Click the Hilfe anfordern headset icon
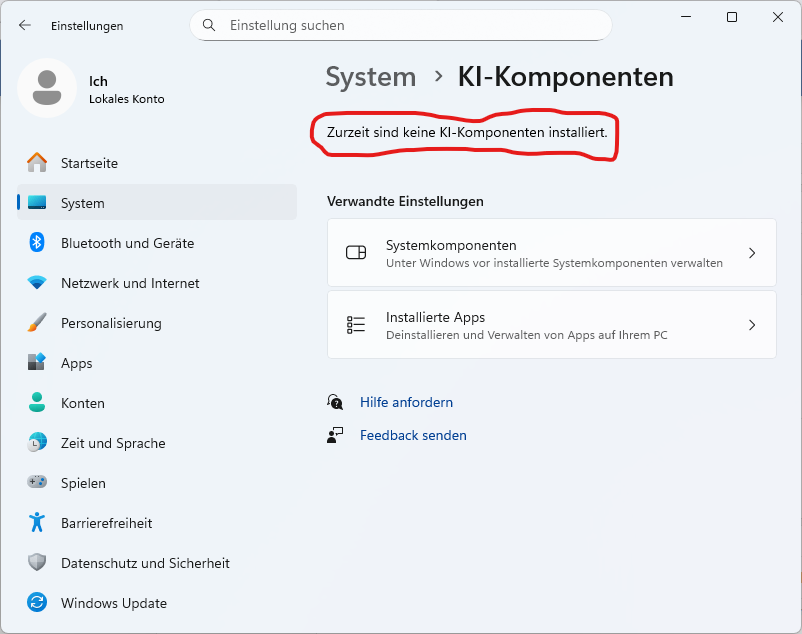Viewport: 802px width, 634px height. [x=335, y=402]
